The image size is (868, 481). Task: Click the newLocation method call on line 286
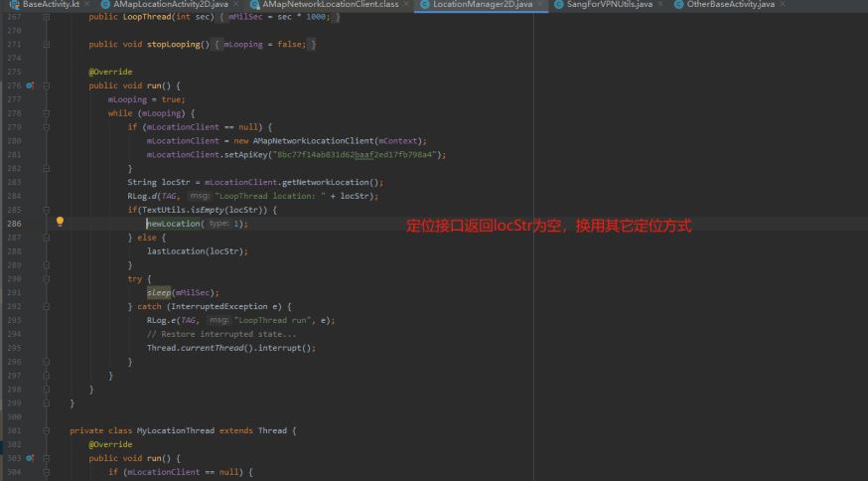(174, 224)
